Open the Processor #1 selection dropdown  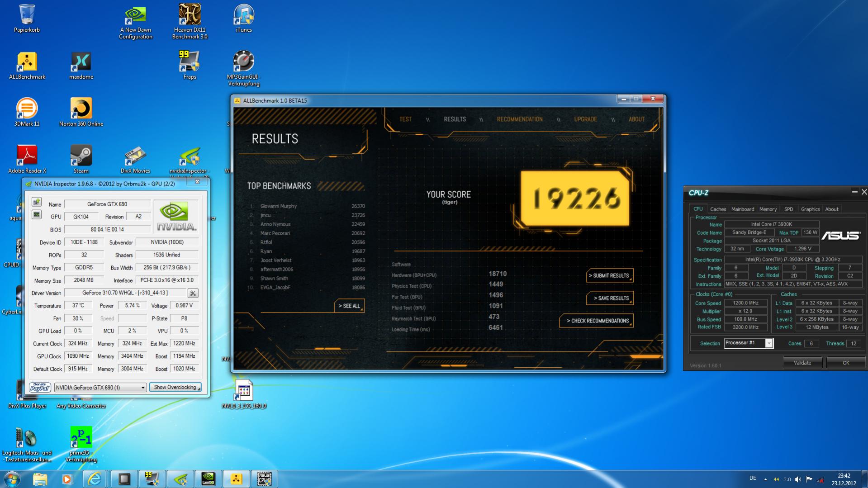(749, 343)
